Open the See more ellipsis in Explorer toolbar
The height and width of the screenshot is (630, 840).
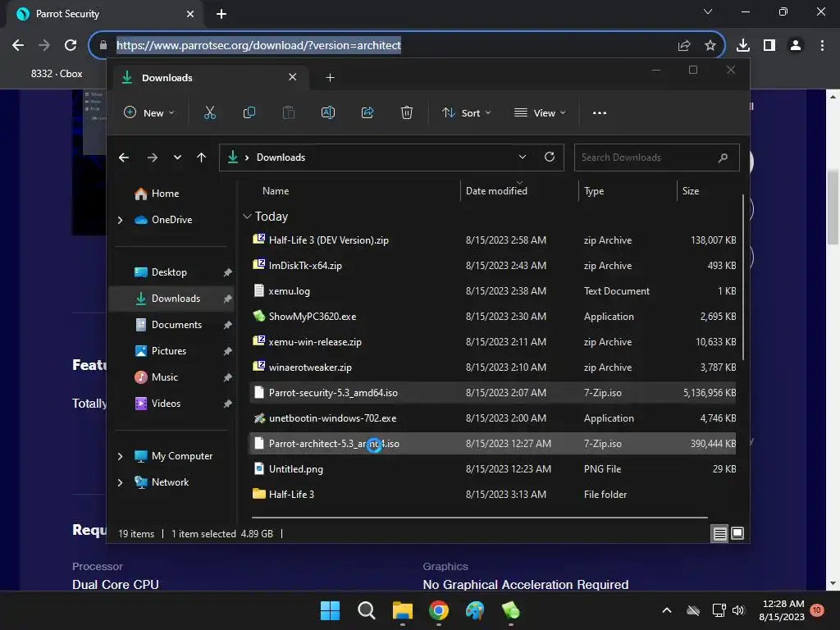click(x=600, y=113)
